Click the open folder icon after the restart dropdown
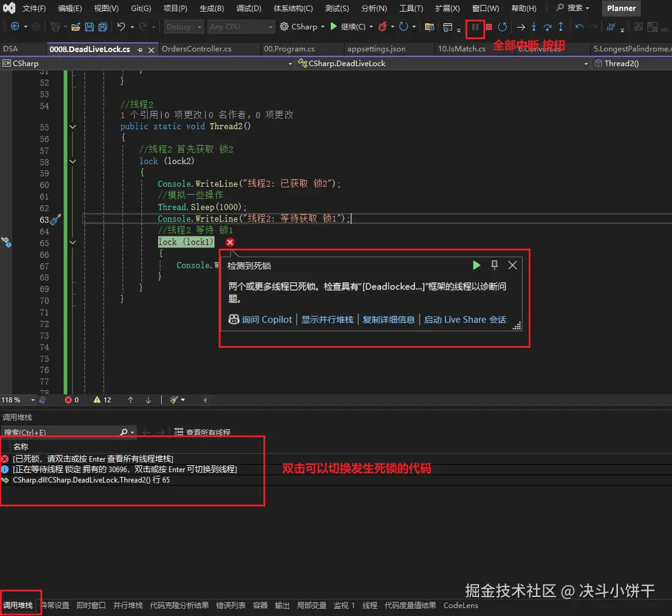The height and width of the screenshot is (616, 672). point(429,27)
